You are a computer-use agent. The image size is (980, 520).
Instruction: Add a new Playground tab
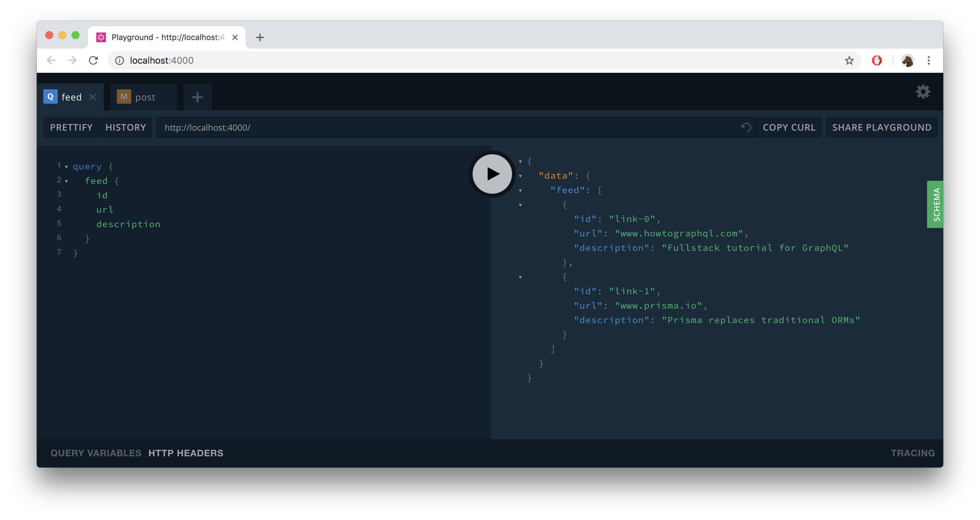click(x=197, y=97)
